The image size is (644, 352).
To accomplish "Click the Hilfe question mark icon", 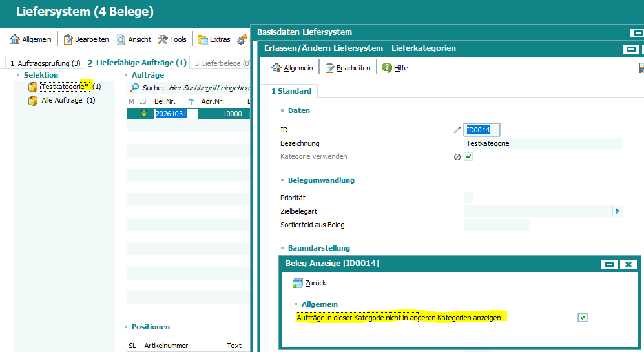I will coord(387,68).
